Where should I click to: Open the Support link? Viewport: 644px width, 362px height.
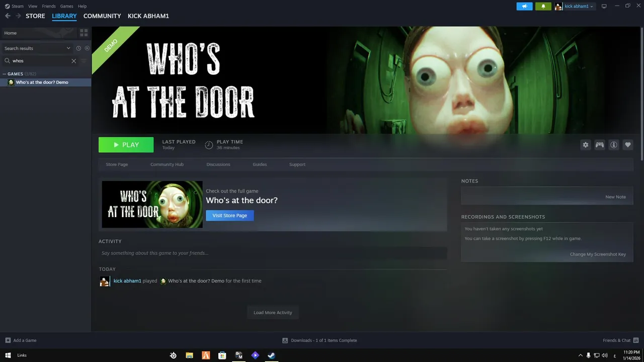pos(297,164)
